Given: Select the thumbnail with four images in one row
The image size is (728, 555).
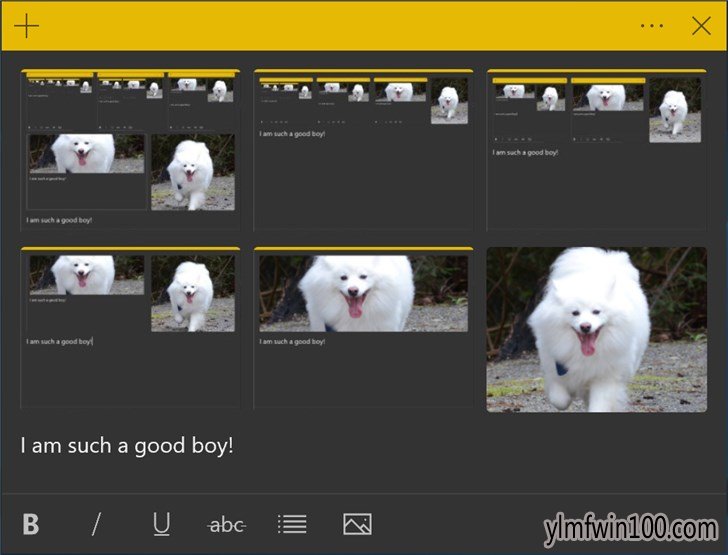Looking at the screenshot, I should coord(364,150).
